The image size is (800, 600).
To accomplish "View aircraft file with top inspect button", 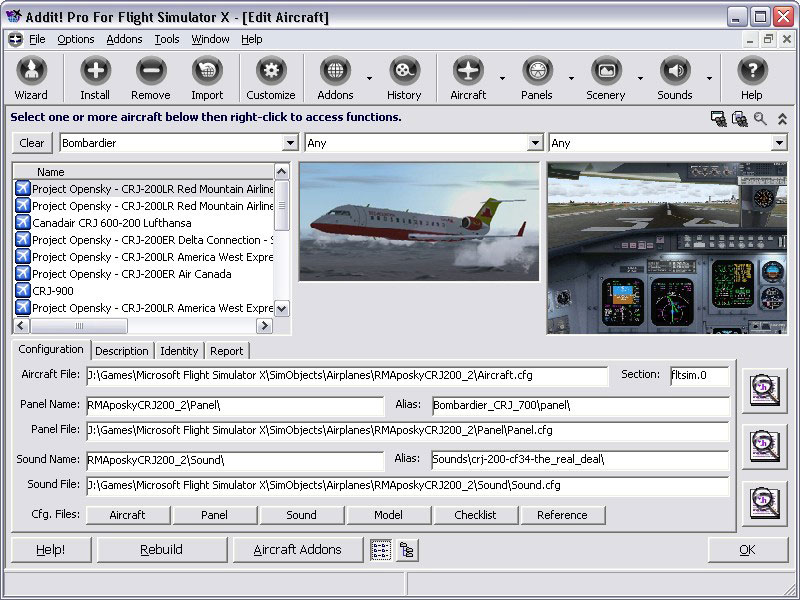I will 765,391.
